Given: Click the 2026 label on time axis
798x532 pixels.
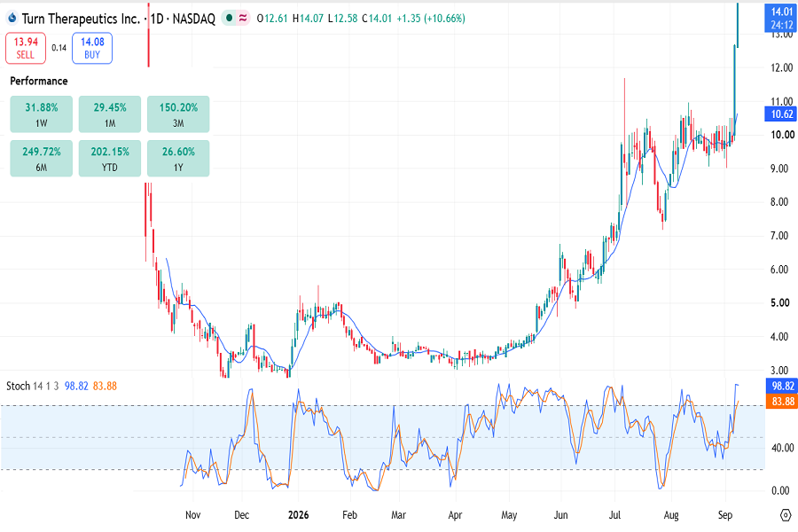Looking at the screenshot, I should pyautogui.click(x=298, y=514).
